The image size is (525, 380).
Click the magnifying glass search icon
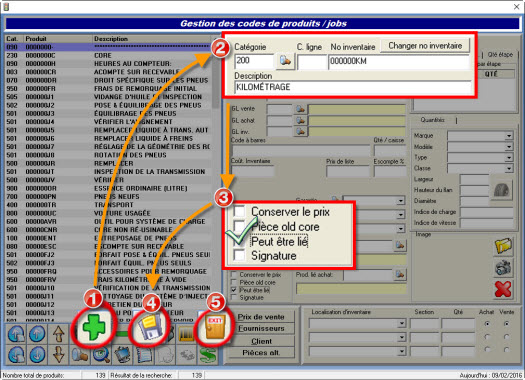pos(101,355)
